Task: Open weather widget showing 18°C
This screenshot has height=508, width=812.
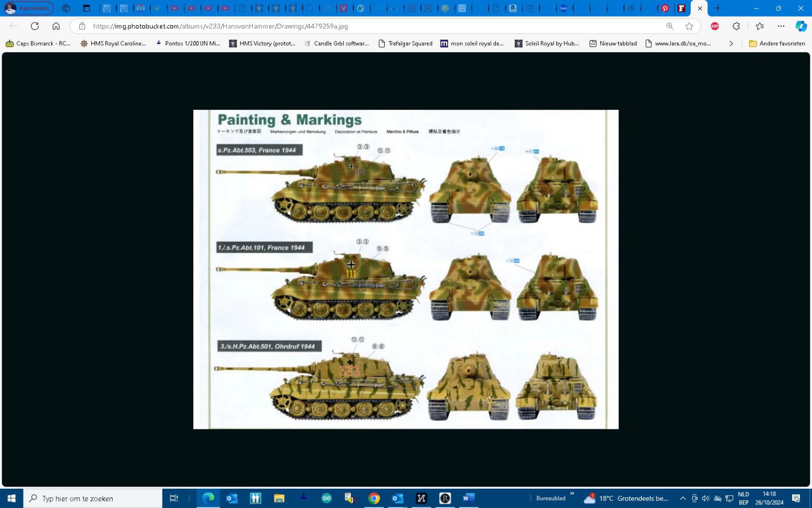Action: pos(626,498)
